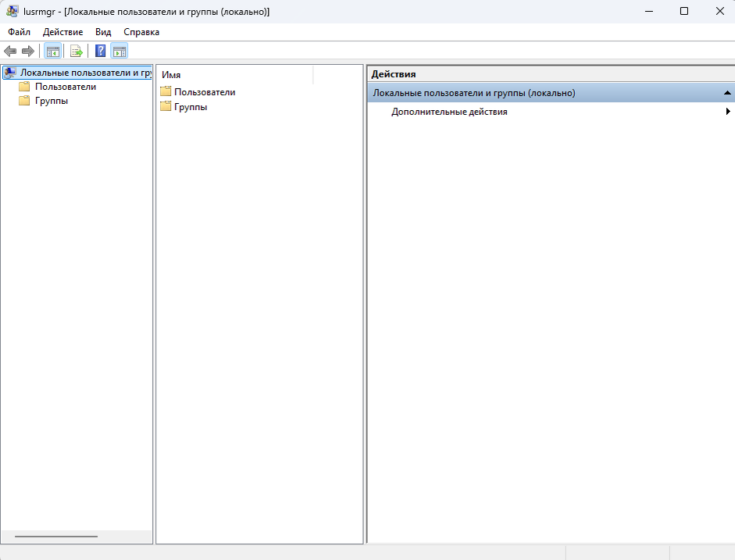Click the Группы folder icon in the tree

point(24,101)
